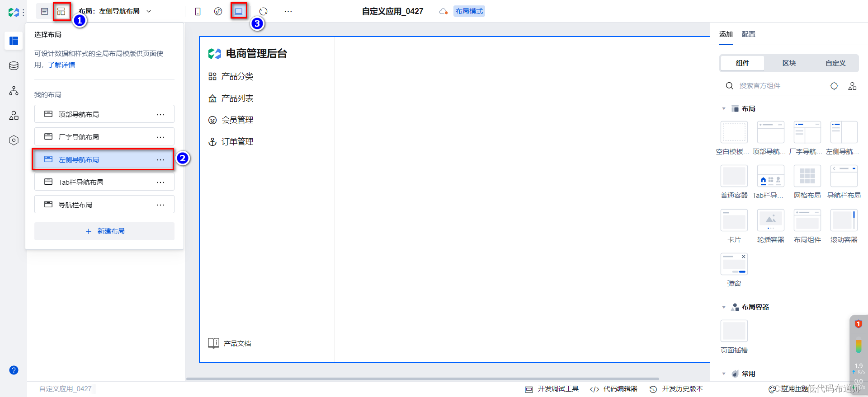Click 会员管理 in the preview navigation

click(231, 120)
